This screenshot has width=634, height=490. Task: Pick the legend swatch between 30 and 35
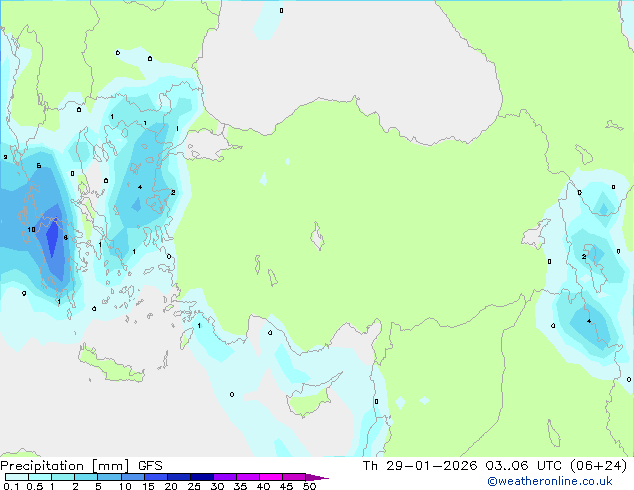(225, 477)
